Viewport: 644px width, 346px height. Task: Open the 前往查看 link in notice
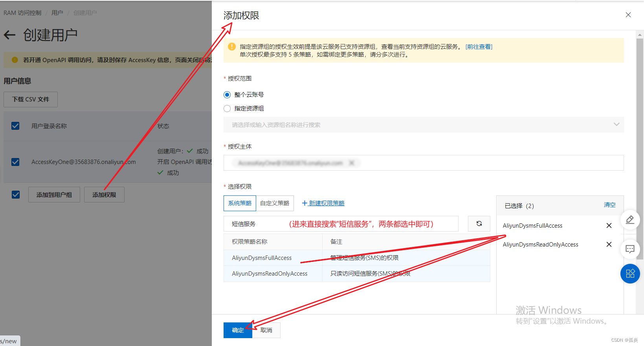click(479, 47)
